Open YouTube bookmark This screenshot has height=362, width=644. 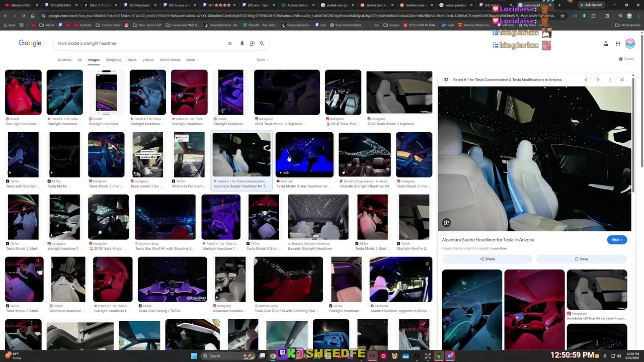point(82,25)
